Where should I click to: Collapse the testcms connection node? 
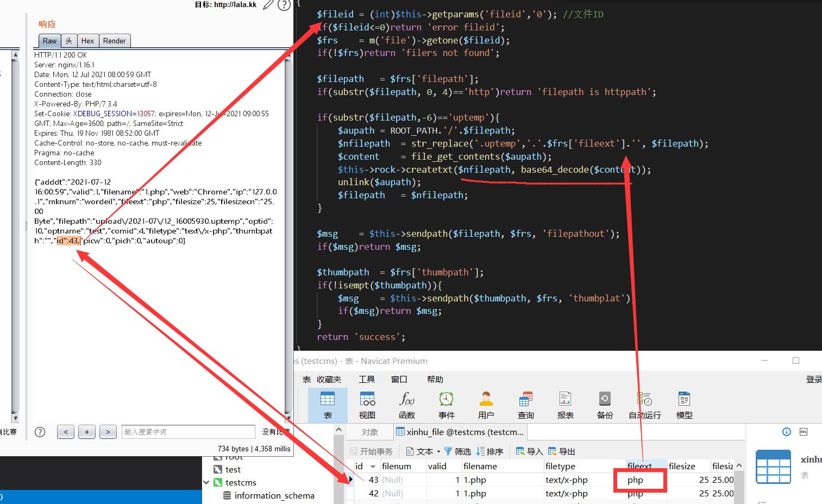(x=206, y=482)
